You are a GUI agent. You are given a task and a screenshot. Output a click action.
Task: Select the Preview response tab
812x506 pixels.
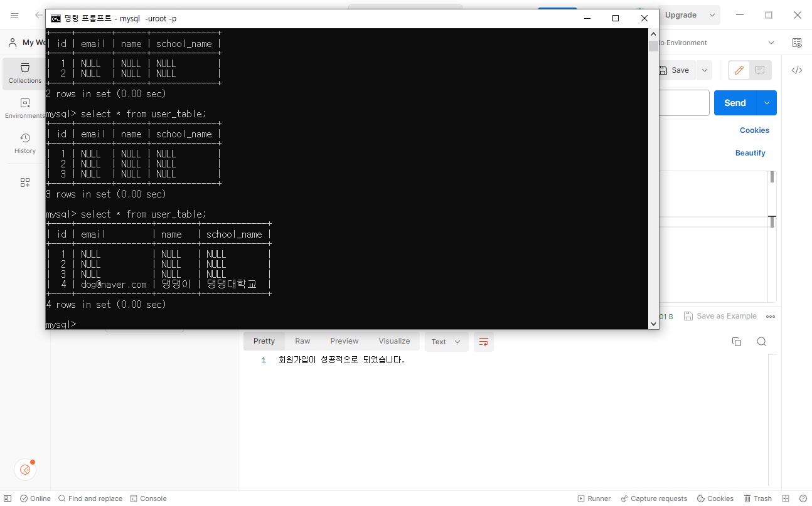(x=345, y=341)
